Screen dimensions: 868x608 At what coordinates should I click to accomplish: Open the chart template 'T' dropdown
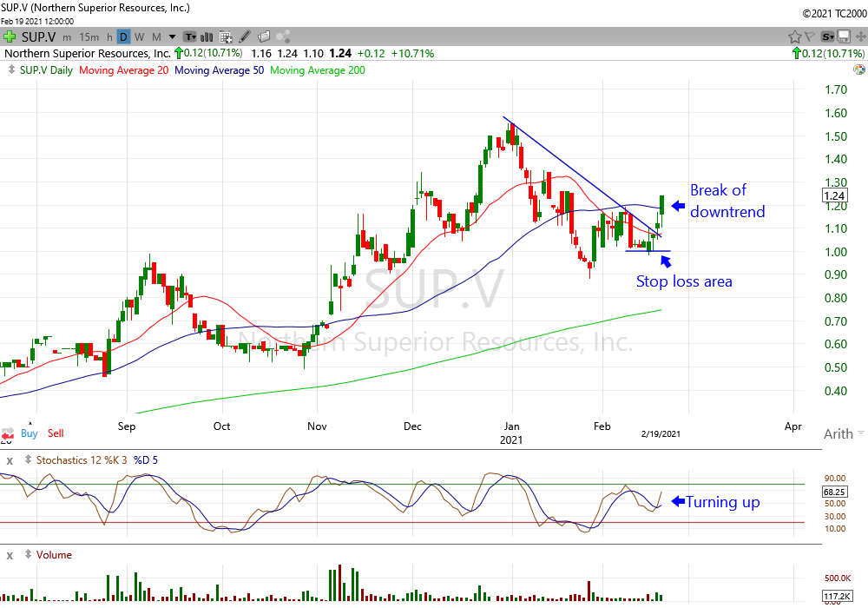click(190, 37)
